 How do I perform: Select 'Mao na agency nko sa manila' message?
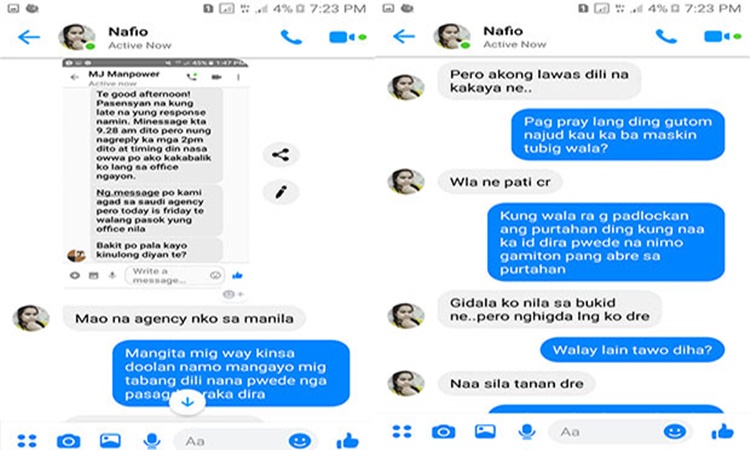coord(184,318)
